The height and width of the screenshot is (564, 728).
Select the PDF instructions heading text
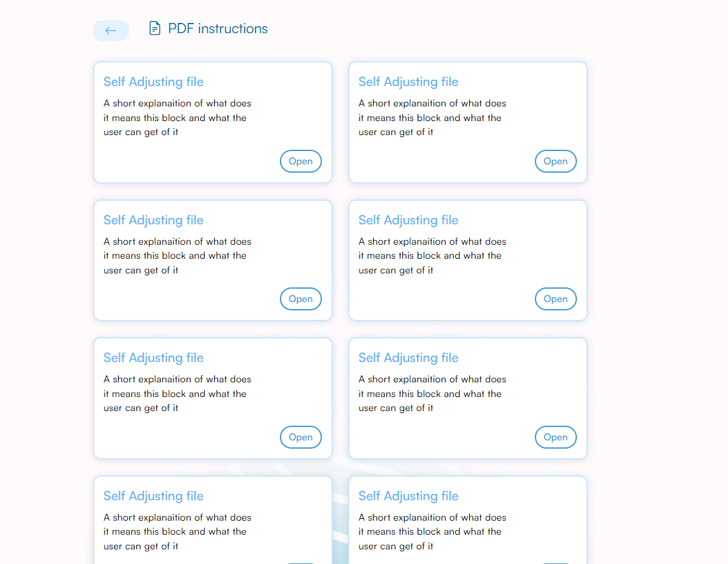(218, 29)
